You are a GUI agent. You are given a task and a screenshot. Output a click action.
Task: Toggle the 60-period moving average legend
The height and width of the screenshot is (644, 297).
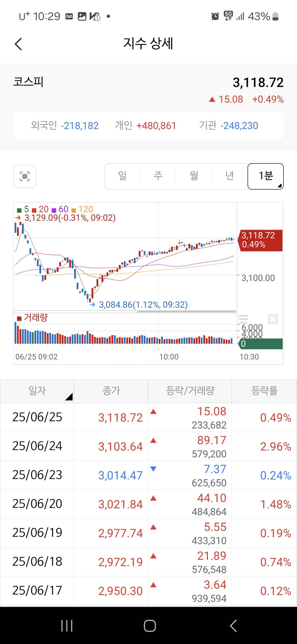click(x=60, y=209)
